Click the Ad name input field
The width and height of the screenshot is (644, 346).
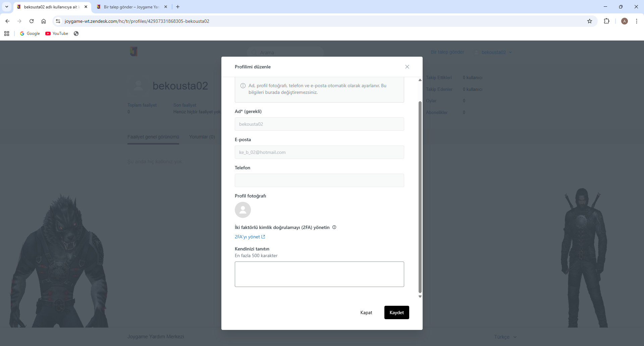pos(319,124)
